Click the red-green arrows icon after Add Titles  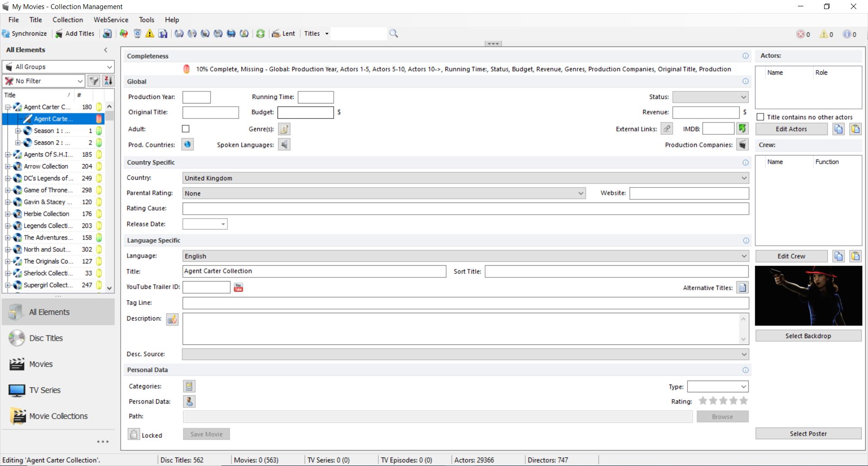123,33
